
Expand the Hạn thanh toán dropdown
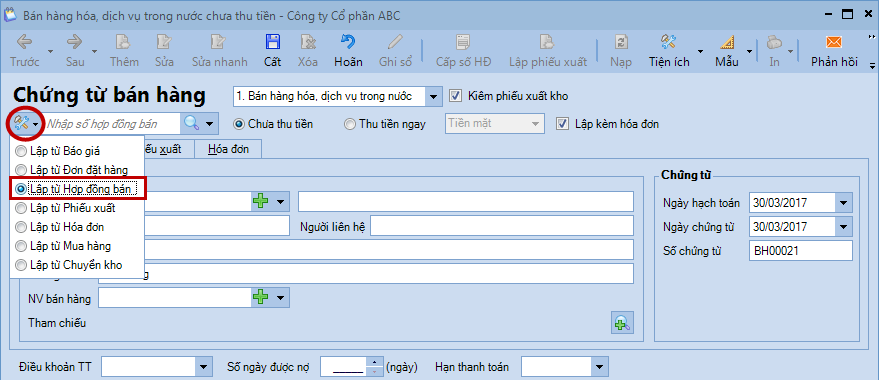[x=599, y=367]
